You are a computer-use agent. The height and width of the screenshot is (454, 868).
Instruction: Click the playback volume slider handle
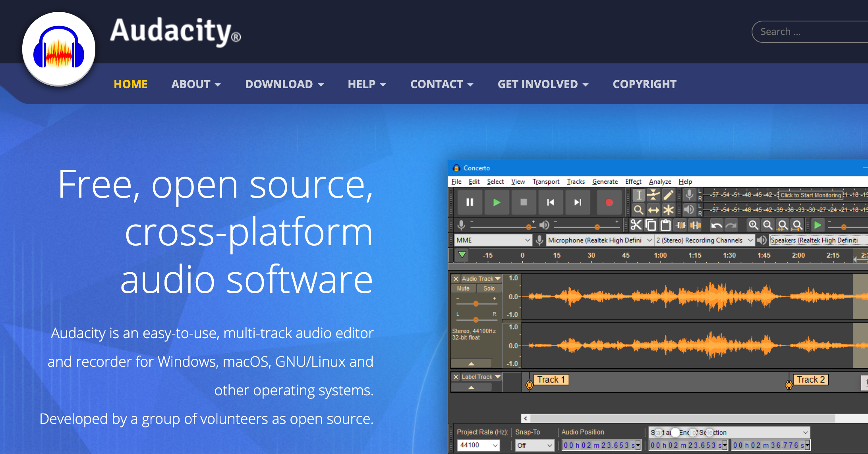(597, 227)
